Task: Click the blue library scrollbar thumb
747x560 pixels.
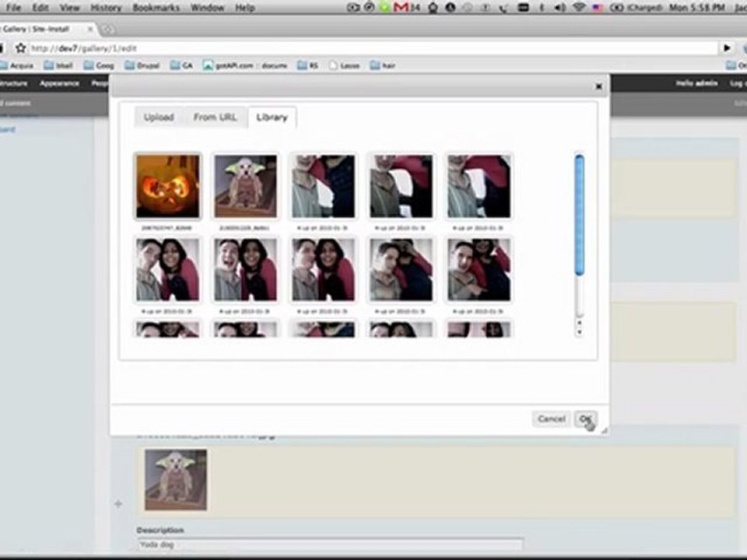Action: [579, 215]
